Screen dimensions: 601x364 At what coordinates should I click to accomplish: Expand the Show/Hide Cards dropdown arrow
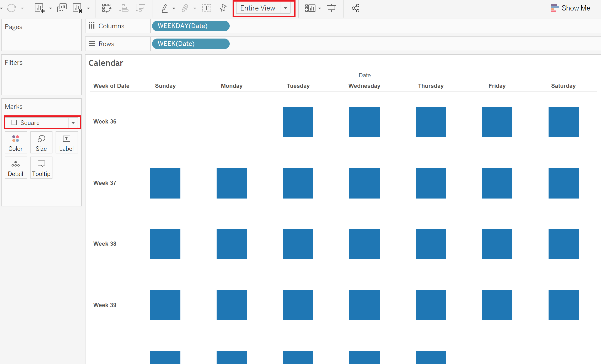click(x=320, y=8)
